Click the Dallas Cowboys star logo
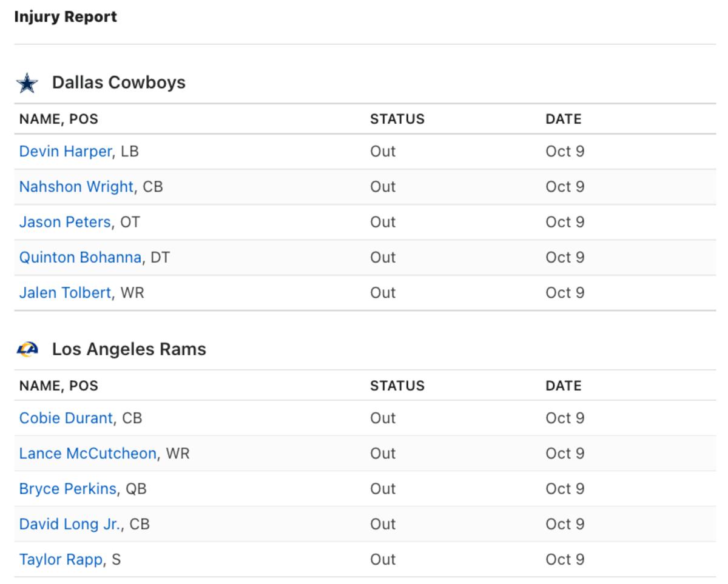Viewport: 728px width, 584px height. (27, 83)
